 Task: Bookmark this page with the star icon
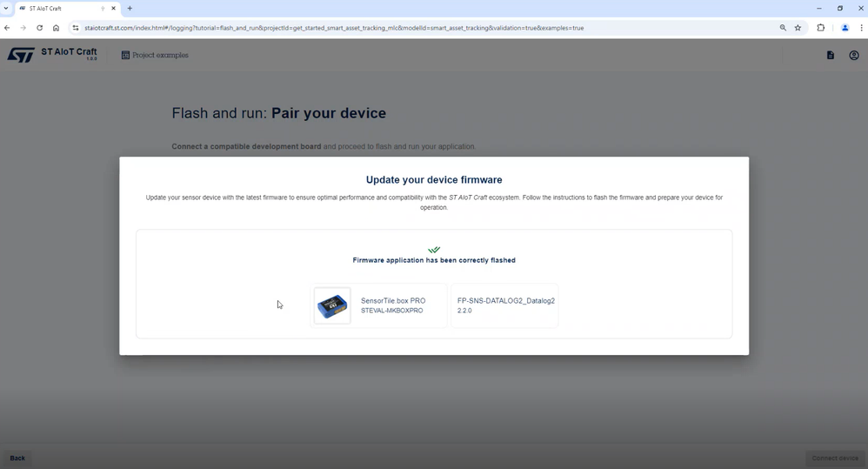pos(798,28)
